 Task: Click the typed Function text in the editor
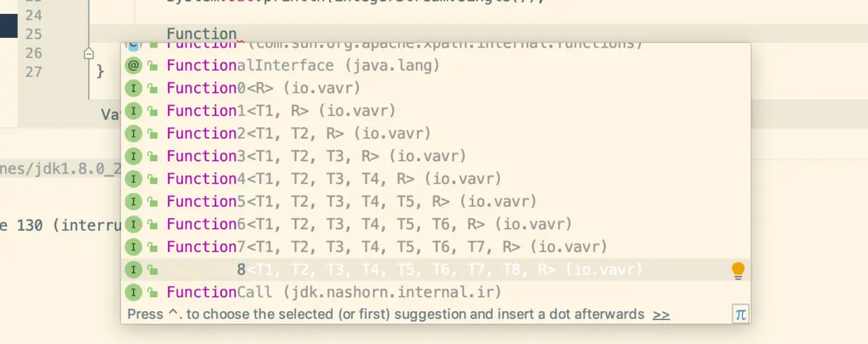(x=202, y=34)
